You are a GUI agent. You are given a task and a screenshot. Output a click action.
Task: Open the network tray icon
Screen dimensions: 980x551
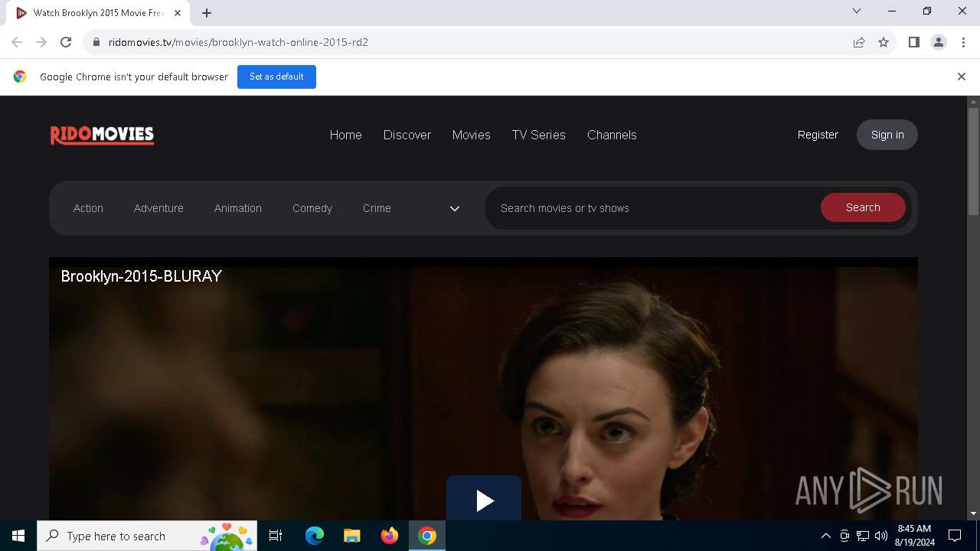click(x=863, y=536)
